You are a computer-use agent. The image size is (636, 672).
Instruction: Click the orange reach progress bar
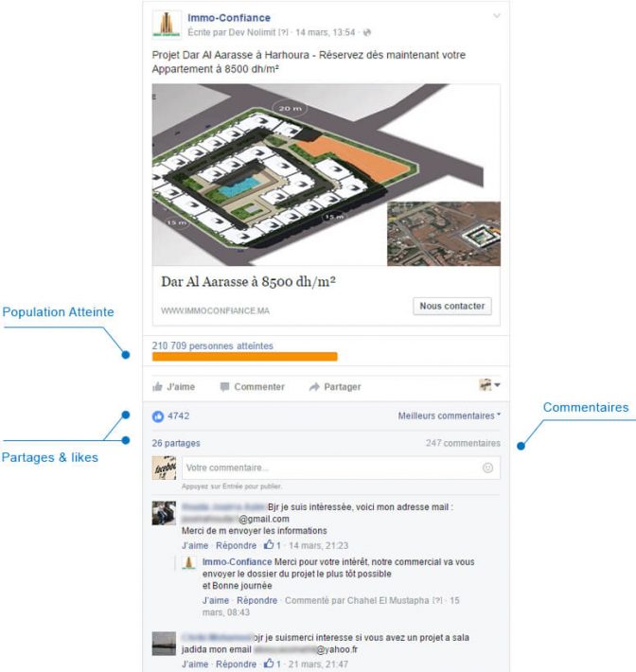click(245, 357)
